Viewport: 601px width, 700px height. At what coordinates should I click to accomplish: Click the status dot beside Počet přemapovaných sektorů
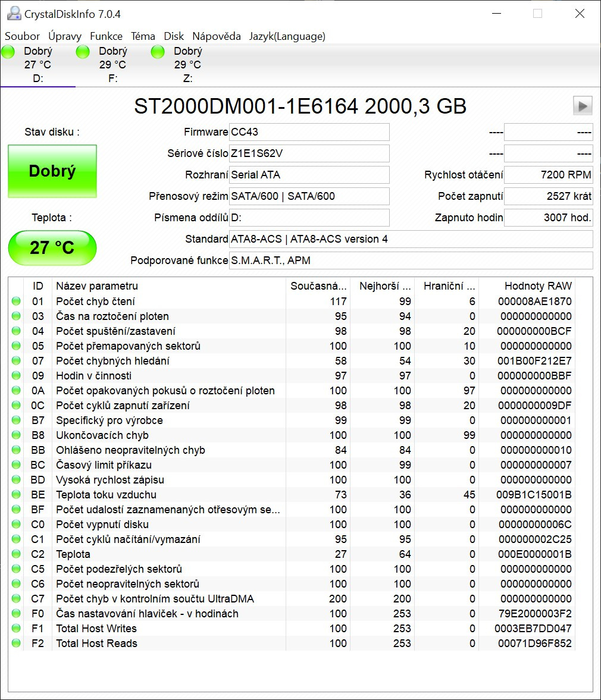click(15, 346)
